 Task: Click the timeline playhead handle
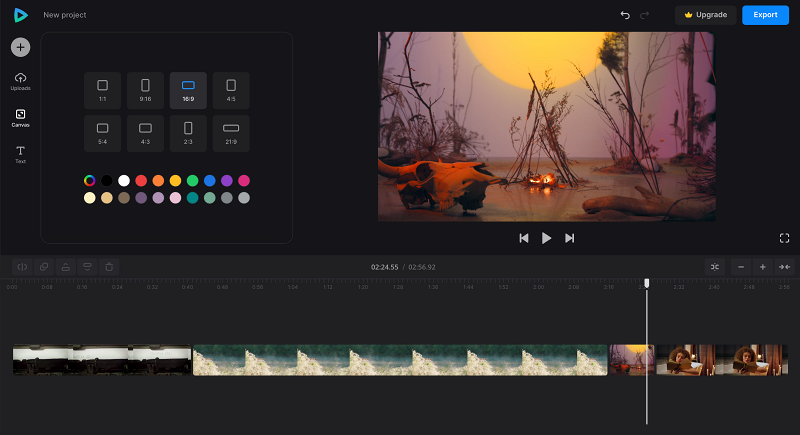[646, 283]
